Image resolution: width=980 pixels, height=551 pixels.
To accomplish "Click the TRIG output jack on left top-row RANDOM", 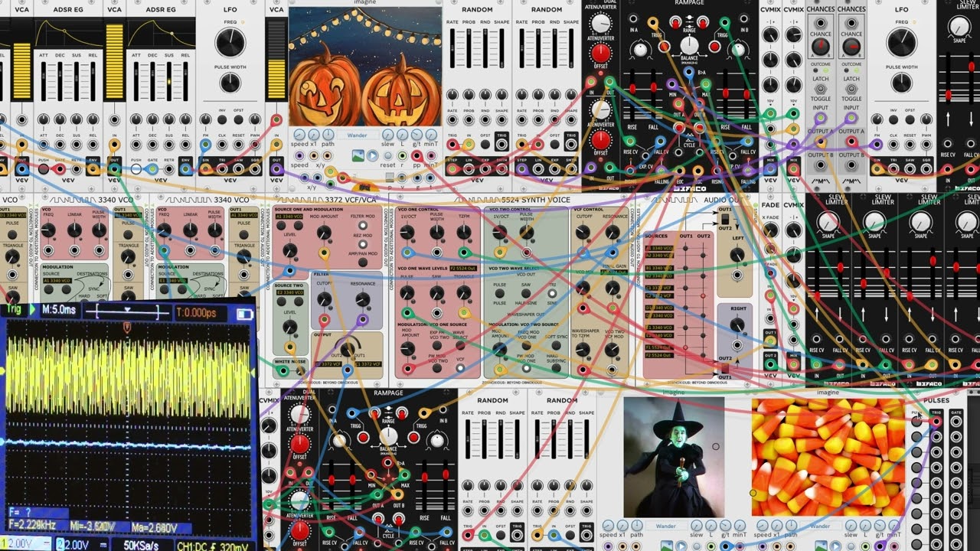I will click(502, 145).
